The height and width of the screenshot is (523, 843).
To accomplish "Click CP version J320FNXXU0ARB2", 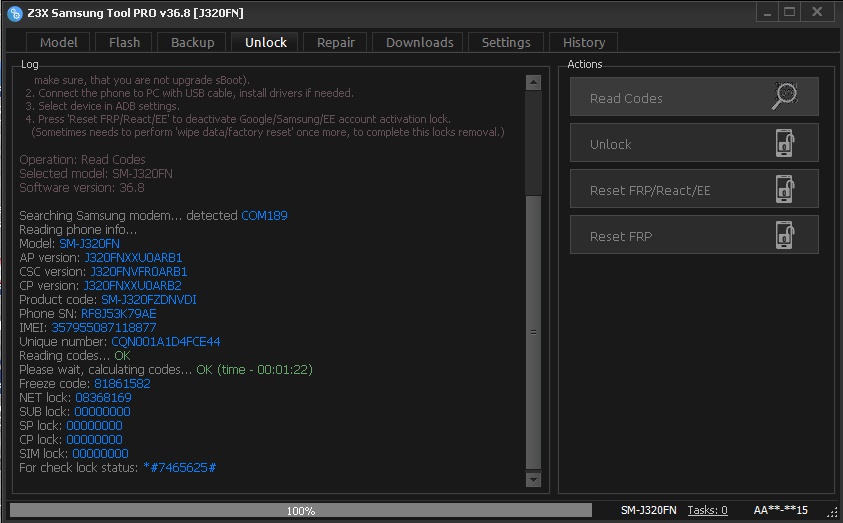I will pyautogui.click(x=132, y=285).
